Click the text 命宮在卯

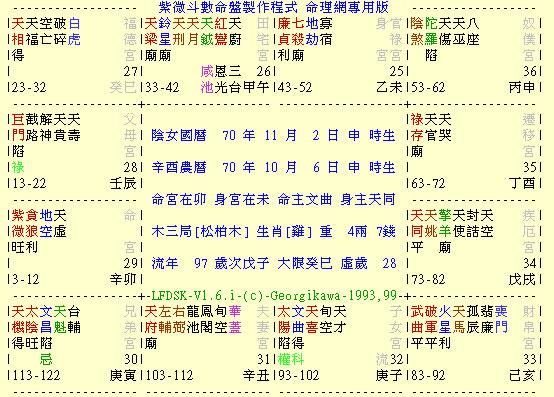(x=179, y=200)
